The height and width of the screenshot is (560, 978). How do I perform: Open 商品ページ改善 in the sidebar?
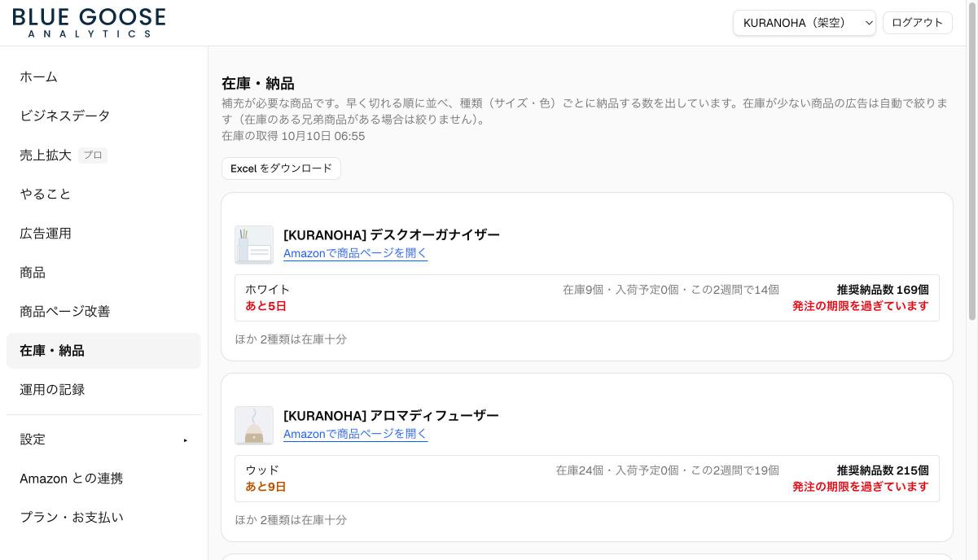103,311
